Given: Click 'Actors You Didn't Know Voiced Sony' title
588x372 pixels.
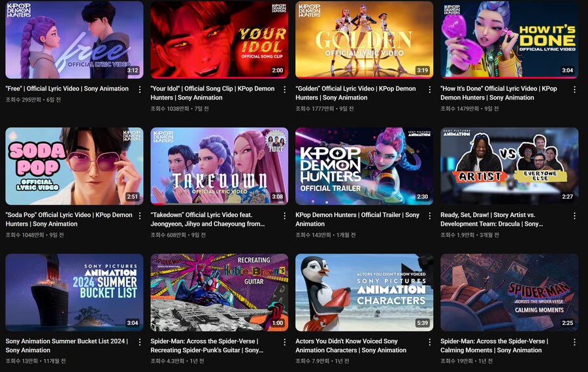Looking at the screenshot, I should tap(351, 346).
